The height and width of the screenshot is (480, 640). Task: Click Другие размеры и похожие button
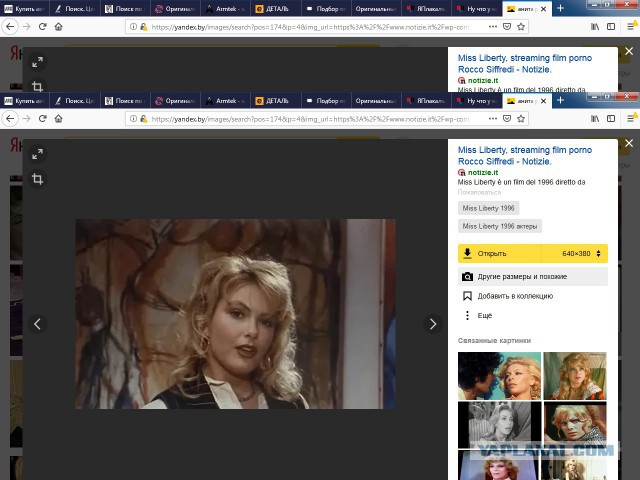pos(533,277)
